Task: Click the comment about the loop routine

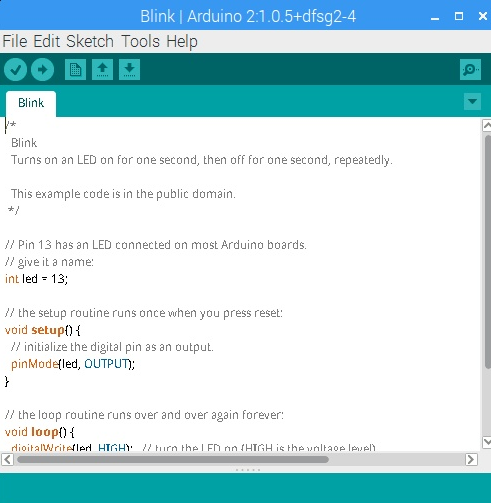Action: 144,415
